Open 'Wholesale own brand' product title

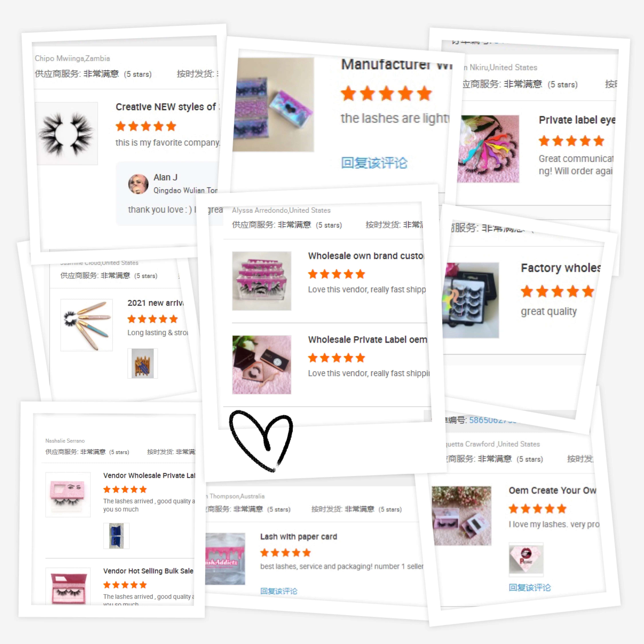point(366,256)
